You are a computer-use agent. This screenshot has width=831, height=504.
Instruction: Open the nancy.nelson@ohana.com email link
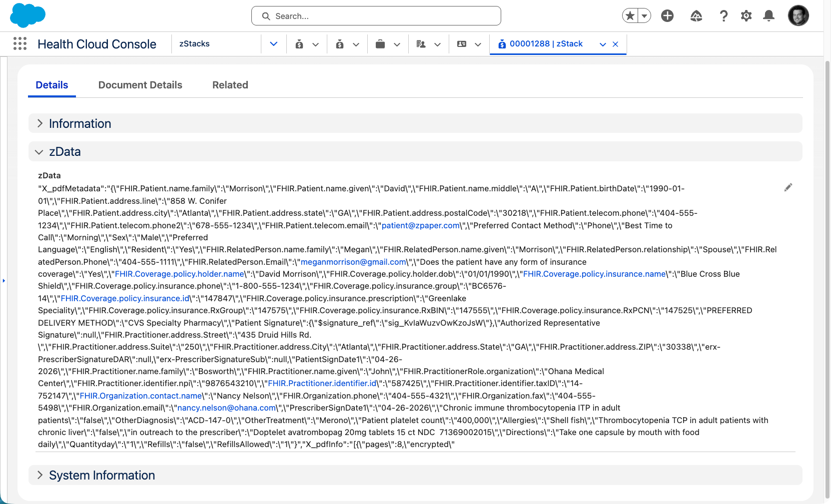[227, 408]
